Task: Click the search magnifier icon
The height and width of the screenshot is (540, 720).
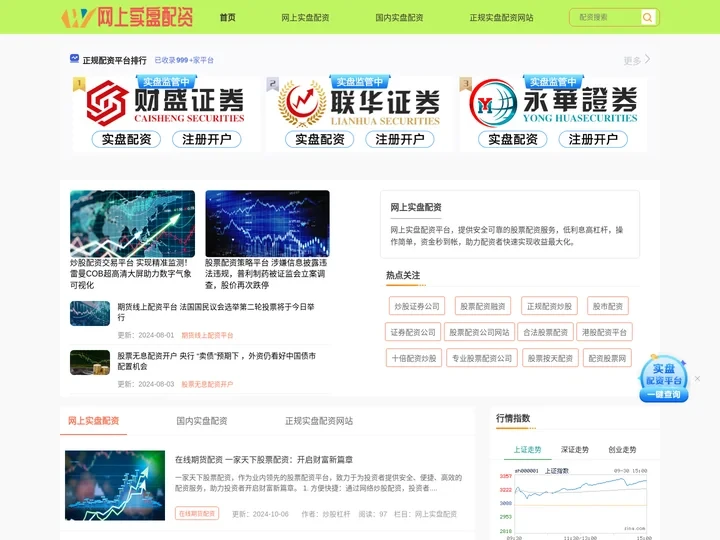Action: tap(647, 17)
